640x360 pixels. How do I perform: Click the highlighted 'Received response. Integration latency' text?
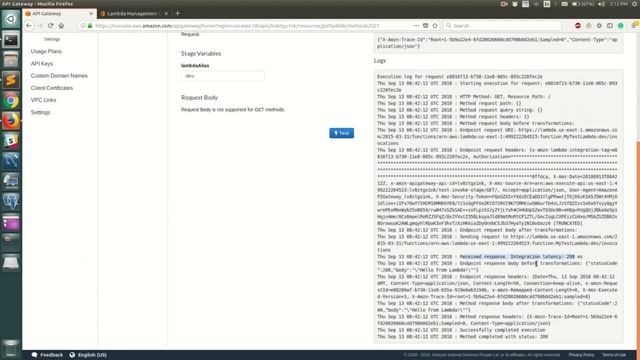(517, 257)
